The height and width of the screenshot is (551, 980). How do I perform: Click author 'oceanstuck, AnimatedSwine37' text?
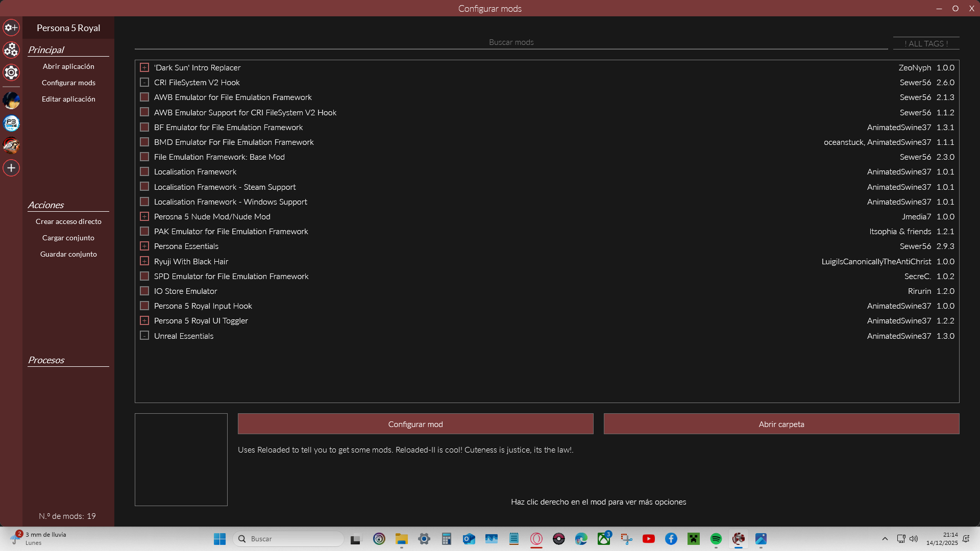[877, 142]
